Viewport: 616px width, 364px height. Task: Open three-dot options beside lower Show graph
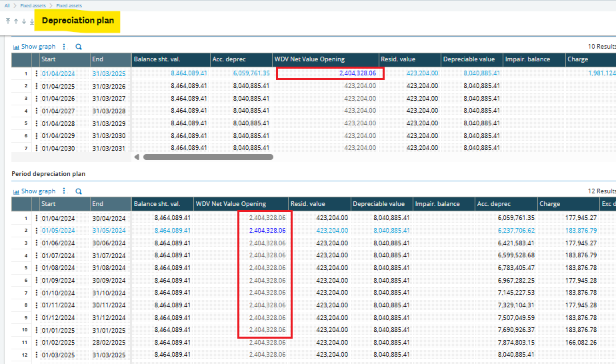click(65, 191)
